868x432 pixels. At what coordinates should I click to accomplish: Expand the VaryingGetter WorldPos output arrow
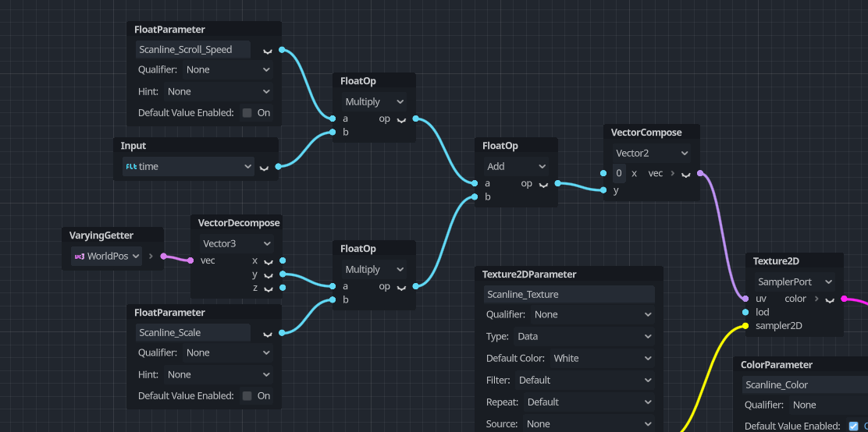[151, 256]
